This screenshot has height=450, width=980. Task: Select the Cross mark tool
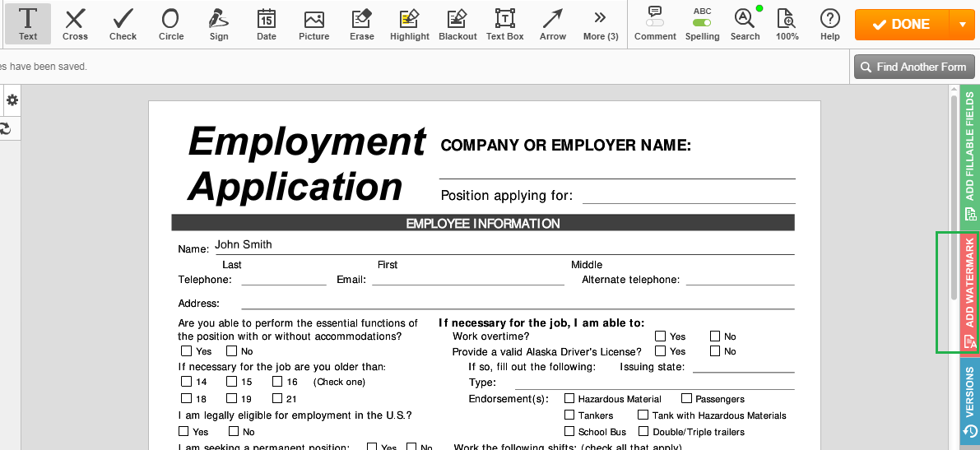tap(75, 24)
